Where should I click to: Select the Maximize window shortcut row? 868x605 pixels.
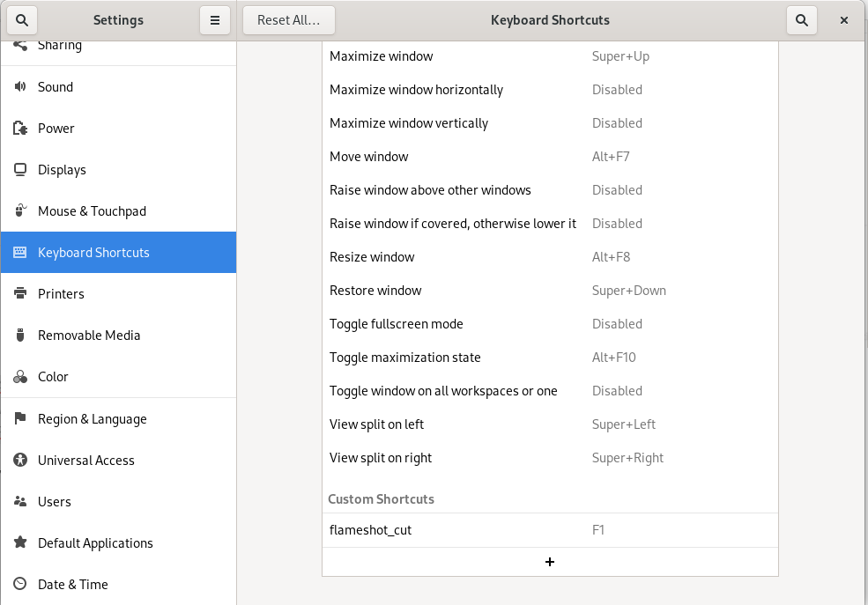(550, 56)
